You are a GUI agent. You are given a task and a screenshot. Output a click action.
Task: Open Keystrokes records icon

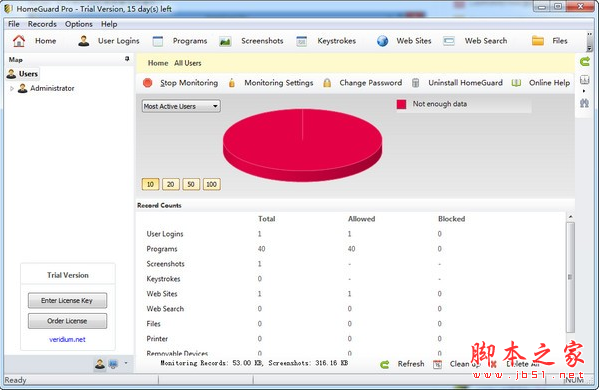pyautogui.click(x=301, y=41)
